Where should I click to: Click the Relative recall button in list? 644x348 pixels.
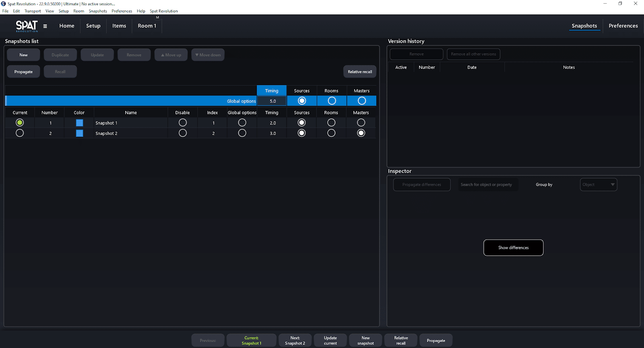[x=359, y=72]
